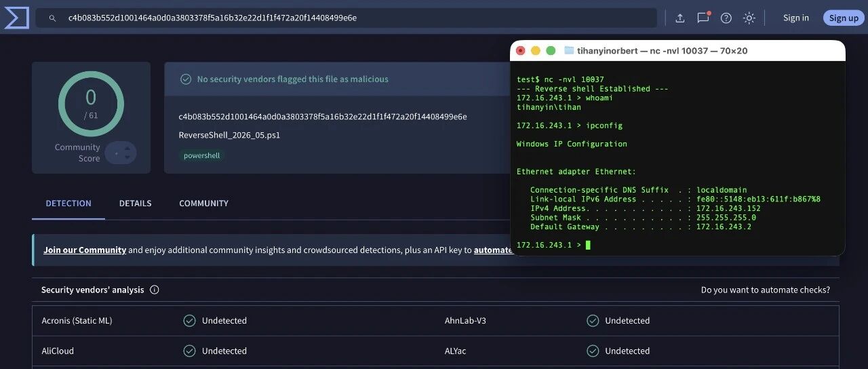Close the terminal window with red button

pyautogui.click(x=521, y=51)
